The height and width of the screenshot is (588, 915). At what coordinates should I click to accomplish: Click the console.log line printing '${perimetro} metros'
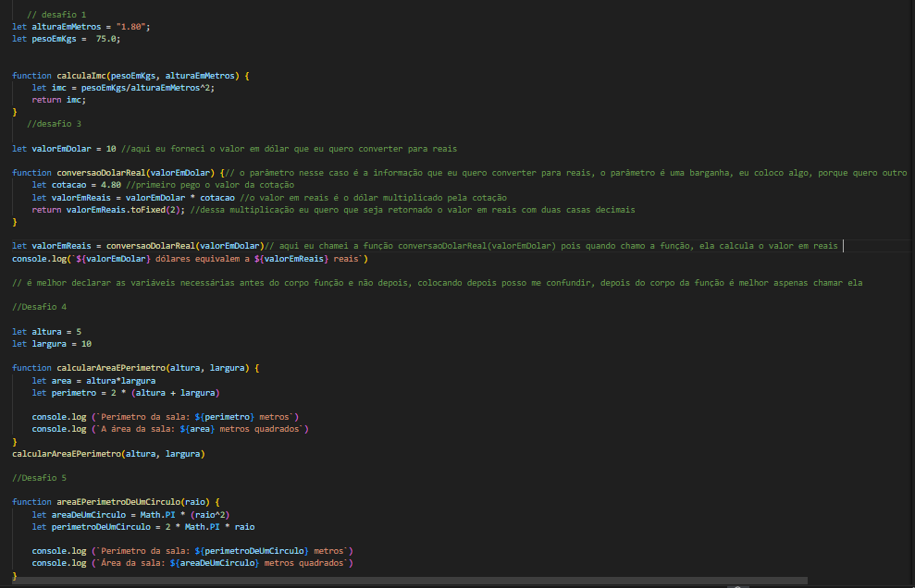pos(166,417)
